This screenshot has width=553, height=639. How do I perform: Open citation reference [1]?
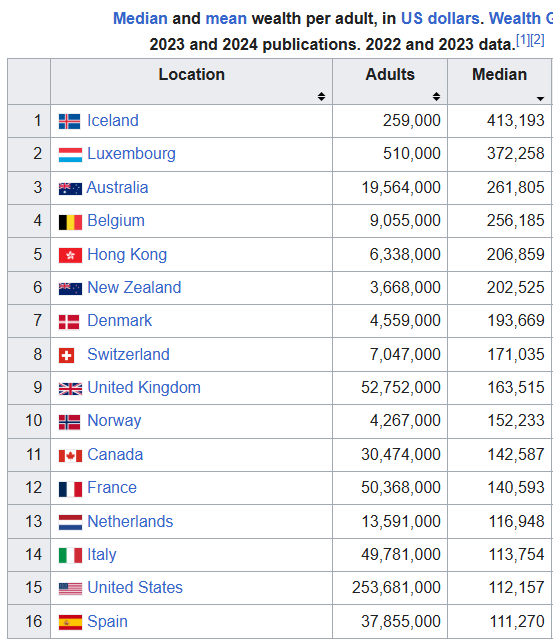tap(523, 40)
